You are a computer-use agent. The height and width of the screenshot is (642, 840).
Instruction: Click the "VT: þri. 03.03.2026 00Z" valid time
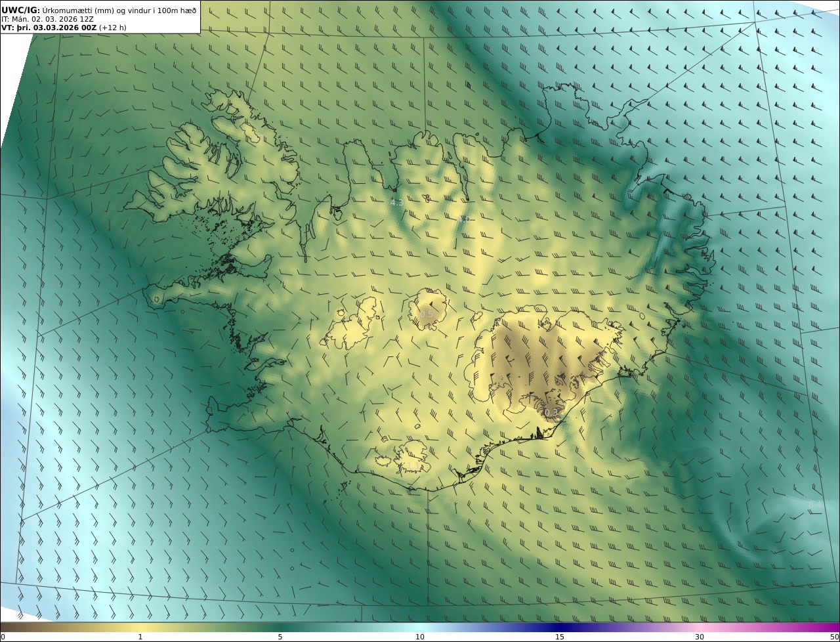pyautogui.click(x=49, y=28)
